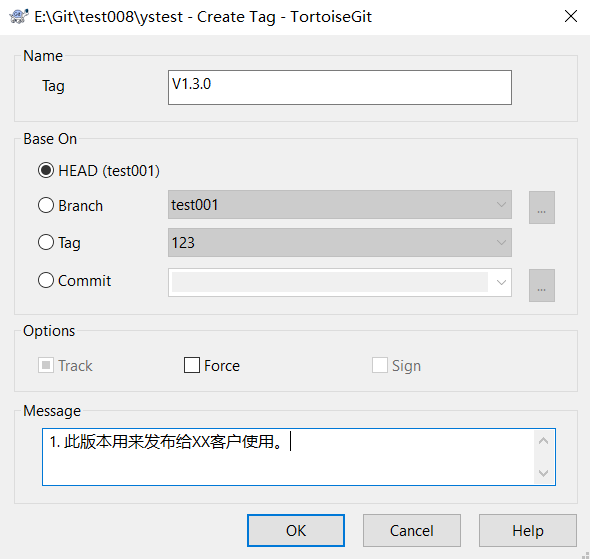Enable the Force checkbox

click(x=192, y=365)
